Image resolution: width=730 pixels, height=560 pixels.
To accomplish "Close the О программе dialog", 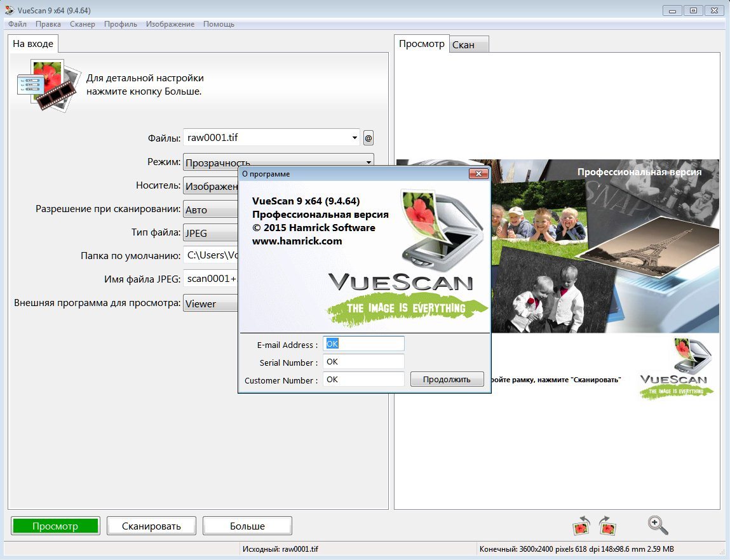I will point(478,173).
